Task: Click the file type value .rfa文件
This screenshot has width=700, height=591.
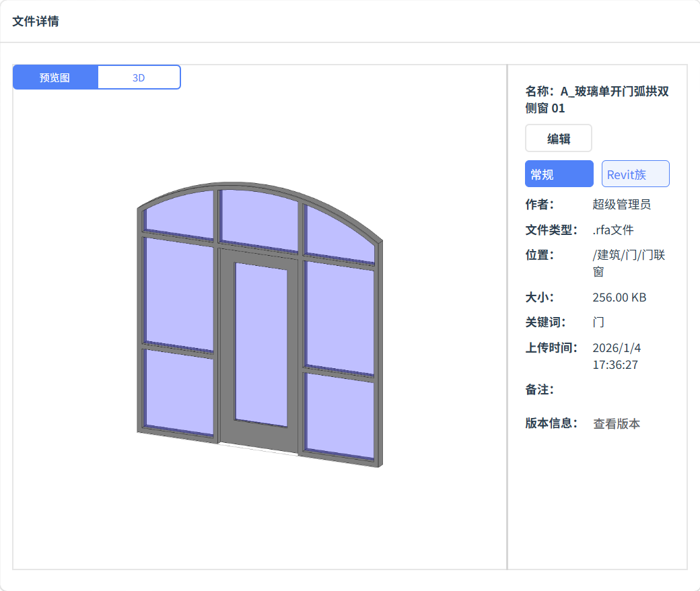Action: coord(613,230)
